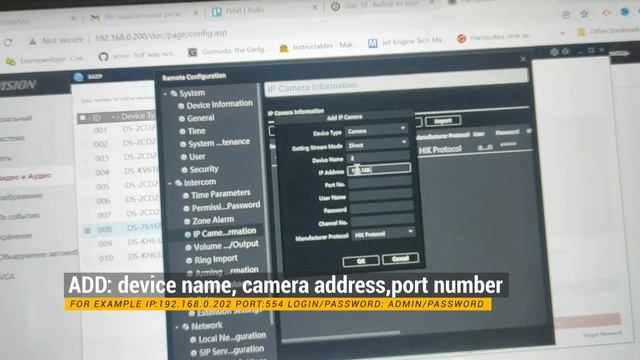Collapse the System tree node
The width and height of the screenshot is (640, 360).
tap(165, 94)
